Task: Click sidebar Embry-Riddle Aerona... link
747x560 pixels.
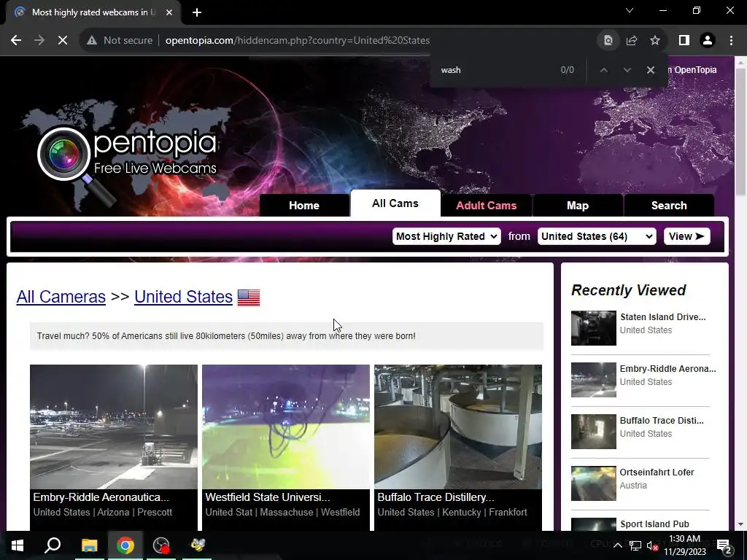Action: click(x=667, y=368)
